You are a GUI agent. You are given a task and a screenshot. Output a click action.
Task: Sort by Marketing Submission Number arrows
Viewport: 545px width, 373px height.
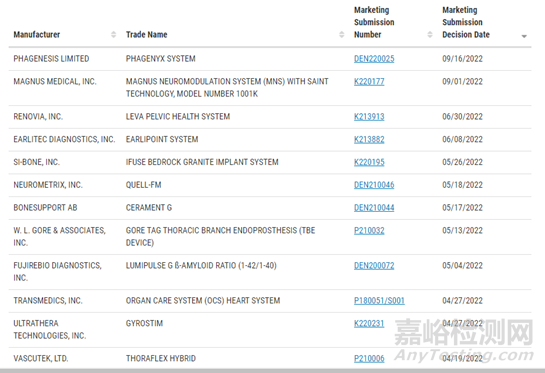(x=430, y=34)
